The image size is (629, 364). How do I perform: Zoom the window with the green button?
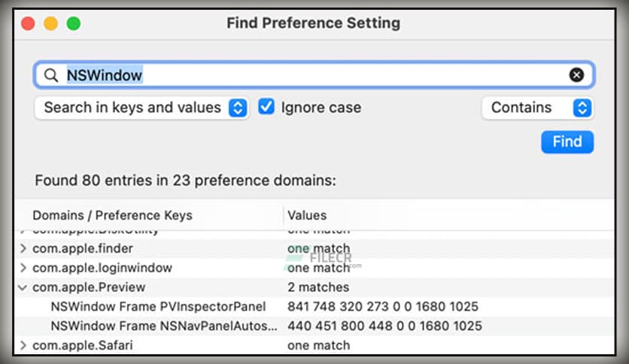click(x=74, y=23)
